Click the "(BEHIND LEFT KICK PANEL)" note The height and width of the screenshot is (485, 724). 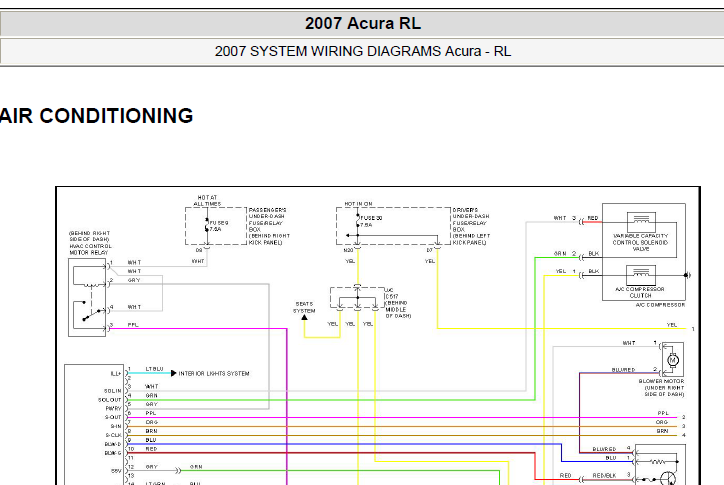pyautogui.click(x=471, y=239)
